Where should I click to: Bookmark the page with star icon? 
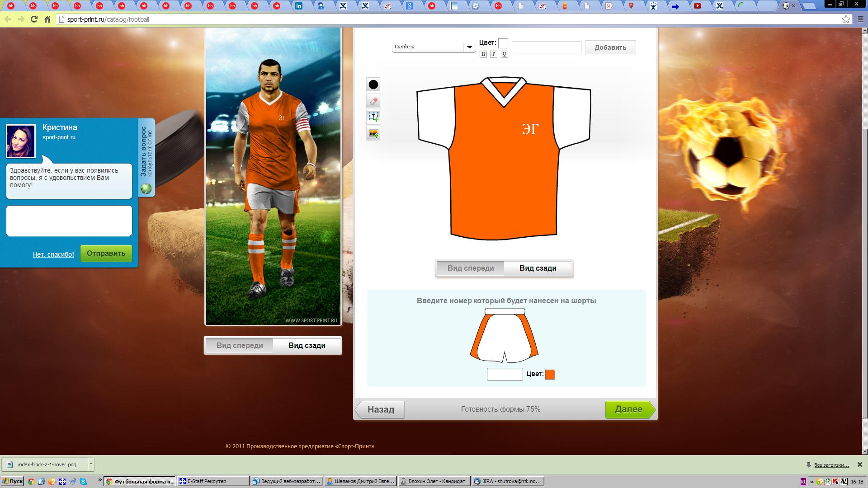click(x=846, y=19)
